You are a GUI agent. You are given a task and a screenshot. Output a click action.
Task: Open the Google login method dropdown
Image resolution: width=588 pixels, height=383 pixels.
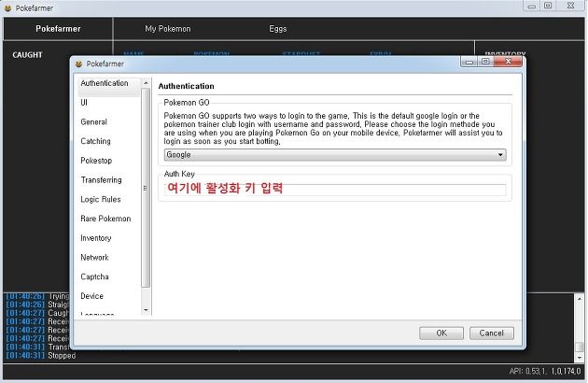pos(335,155)
